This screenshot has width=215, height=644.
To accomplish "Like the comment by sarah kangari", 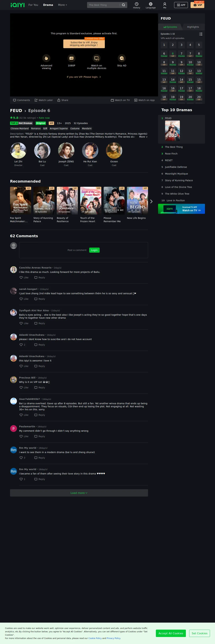I will (21, 299).
